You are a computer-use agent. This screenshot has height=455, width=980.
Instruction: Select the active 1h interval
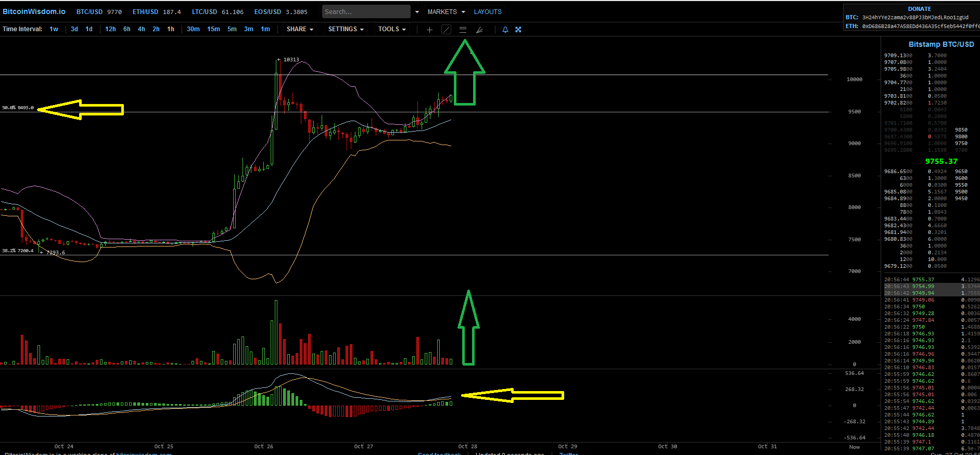[171, 29]
